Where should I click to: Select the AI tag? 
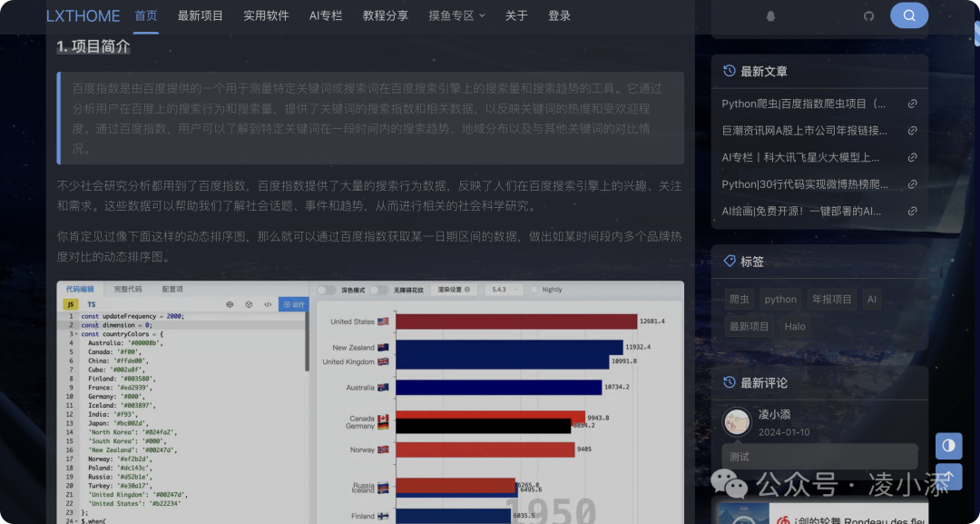(872, 299)
